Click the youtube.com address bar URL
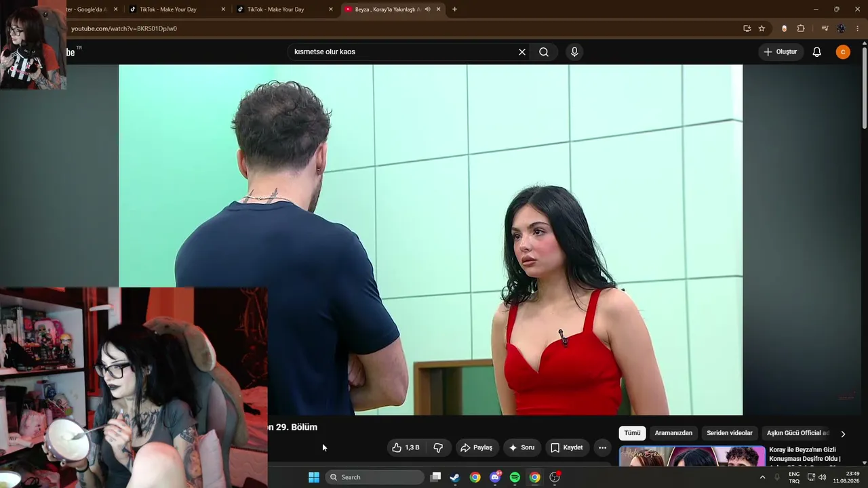868x488 pixels. [x=124, y=28]
